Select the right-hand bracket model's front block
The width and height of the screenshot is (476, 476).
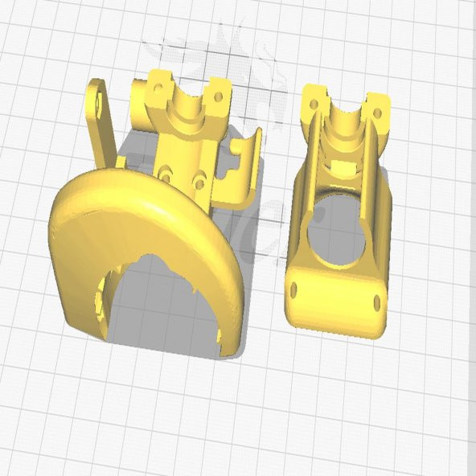pos(335,296)
